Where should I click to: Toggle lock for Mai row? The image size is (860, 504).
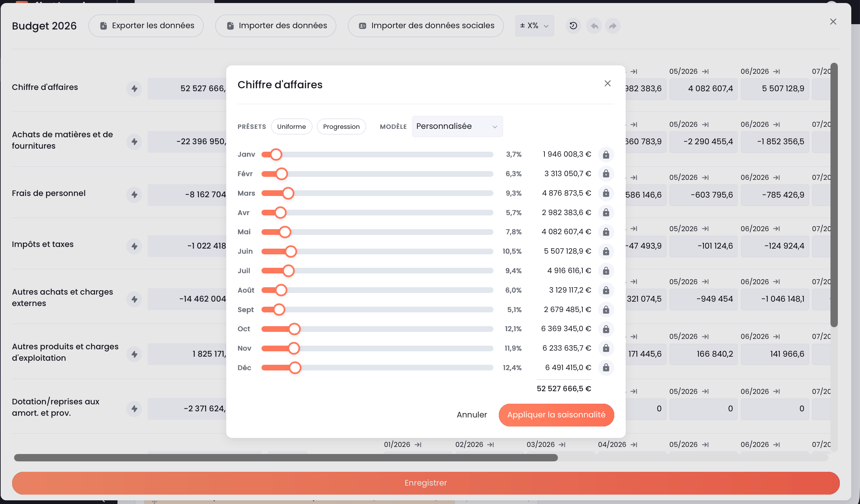coord(606,232)
